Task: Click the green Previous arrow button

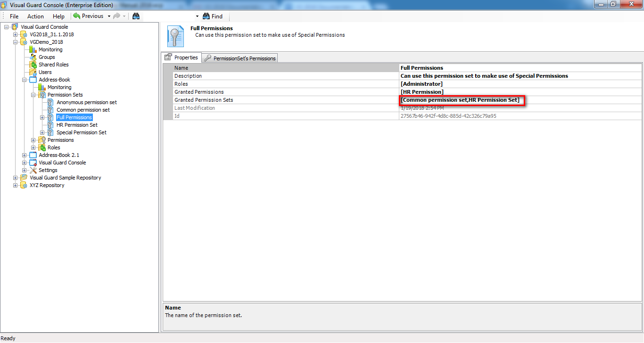Action: [x=77, y=16]
